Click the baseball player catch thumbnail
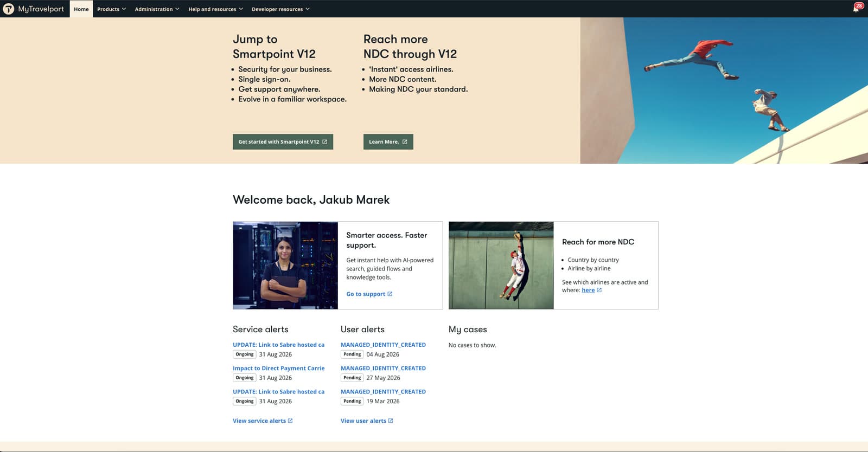The image size is (868, 452). click(501, 266)
